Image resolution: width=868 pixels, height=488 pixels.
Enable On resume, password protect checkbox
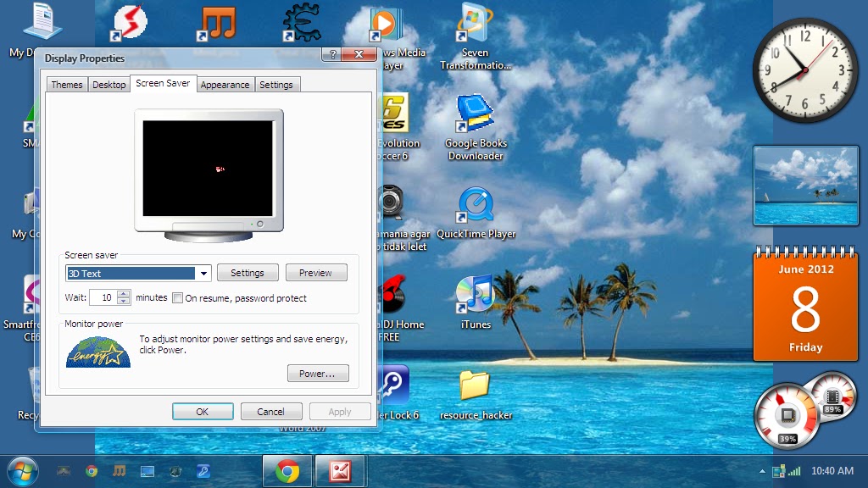click(178, 298)
